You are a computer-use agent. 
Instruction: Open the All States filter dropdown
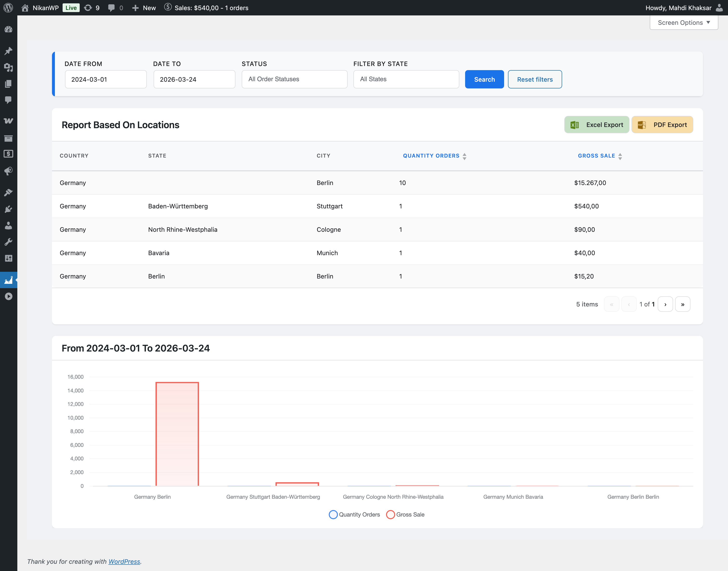406,79
